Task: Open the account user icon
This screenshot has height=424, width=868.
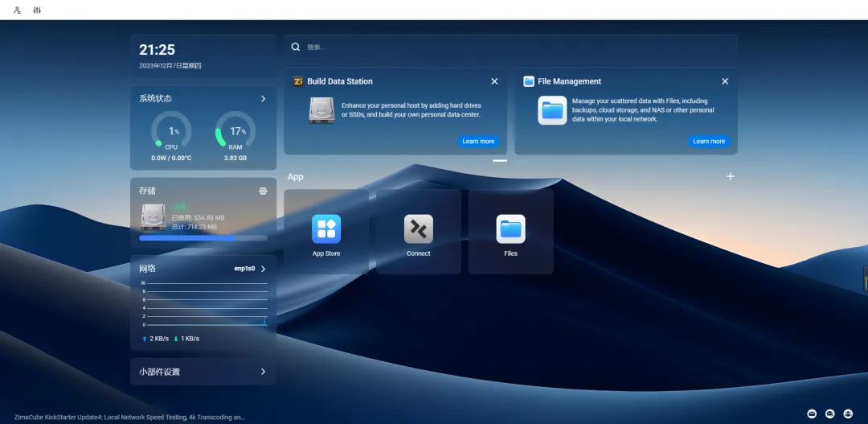Action: [18, 10]
